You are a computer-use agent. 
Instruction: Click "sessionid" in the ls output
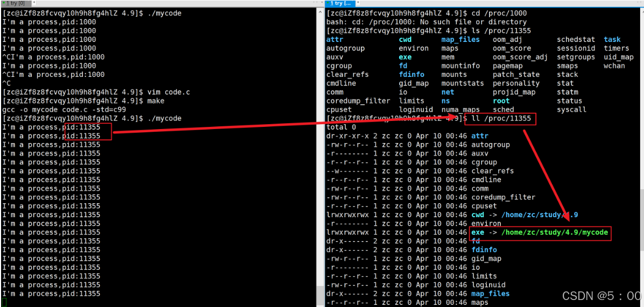(x=576, y=48)
